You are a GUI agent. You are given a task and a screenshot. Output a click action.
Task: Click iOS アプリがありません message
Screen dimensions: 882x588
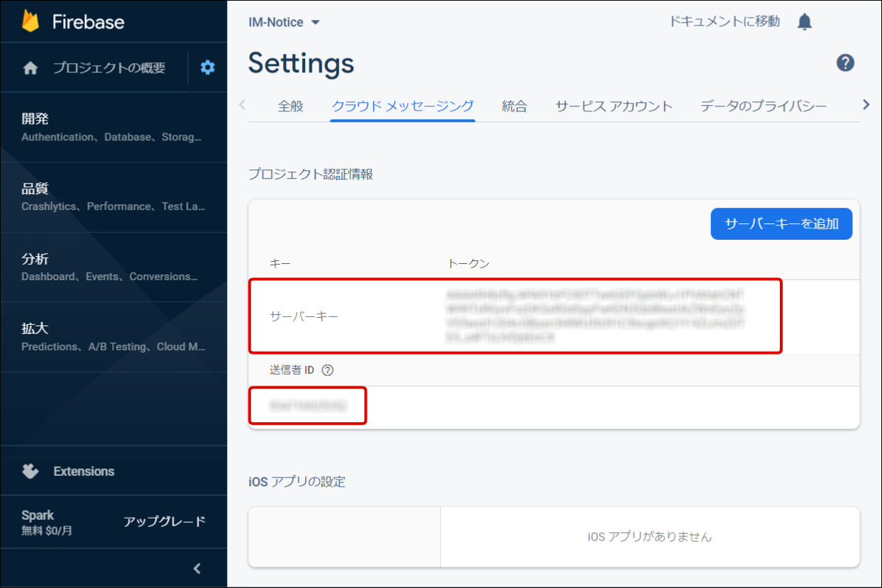(x=649, y=537)
